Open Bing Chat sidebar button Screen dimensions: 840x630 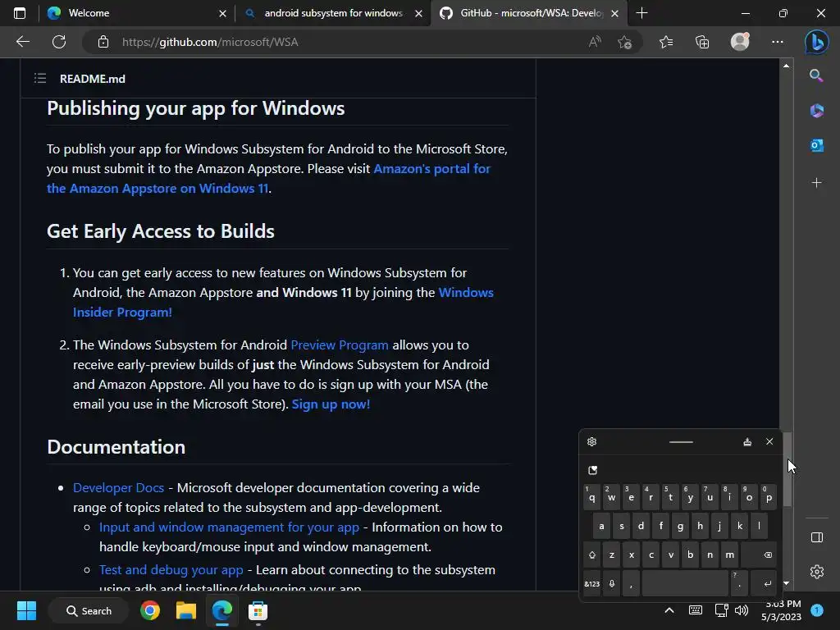[x=816, y=42]
